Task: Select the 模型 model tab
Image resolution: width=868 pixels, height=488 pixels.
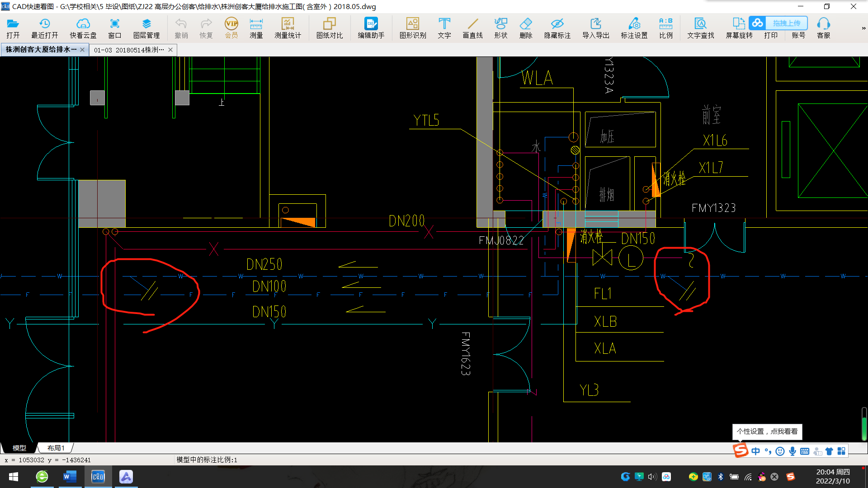Action: coord(19,448)
